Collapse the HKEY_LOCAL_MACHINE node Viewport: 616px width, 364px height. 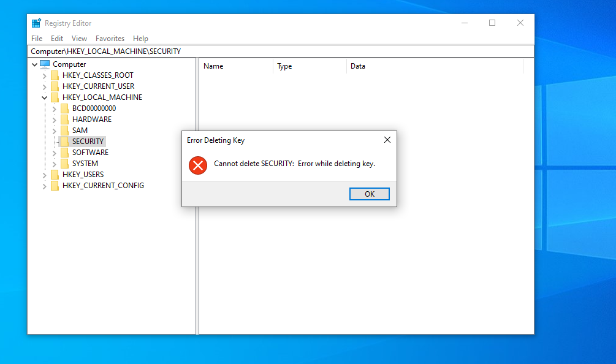pos(44,97)
